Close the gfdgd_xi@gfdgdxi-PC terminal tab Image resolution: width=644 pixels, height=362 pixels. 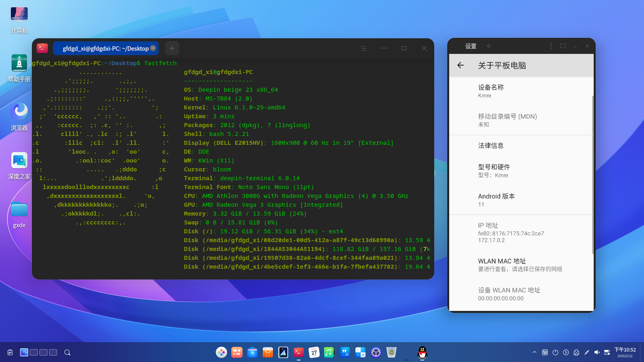[153, 48]
